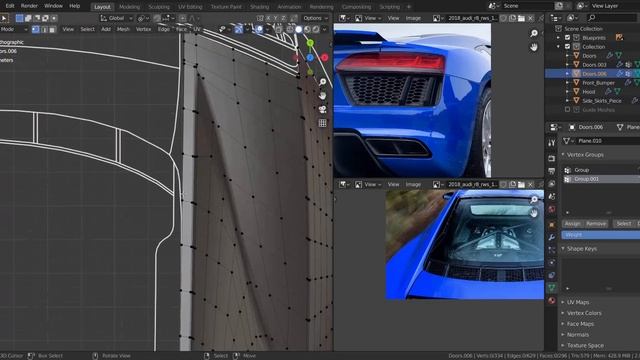The image size is (640, 360).
Task: Enable face select mode
Action: (52, 29)
